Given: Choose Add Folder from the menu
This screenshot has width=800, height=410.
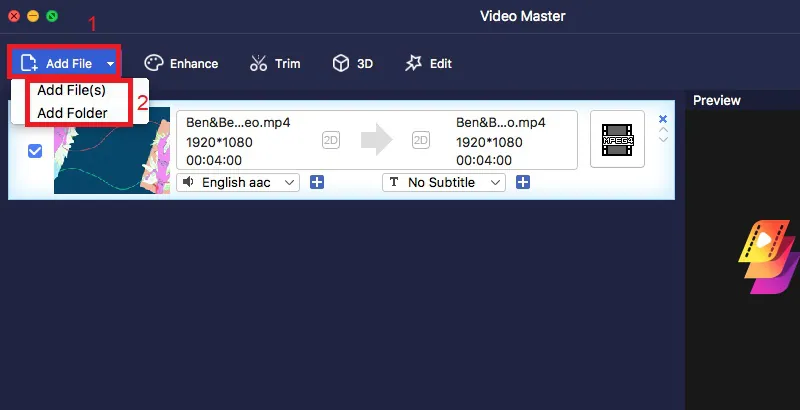Looking at the screenshot, I should pos(72,113).
